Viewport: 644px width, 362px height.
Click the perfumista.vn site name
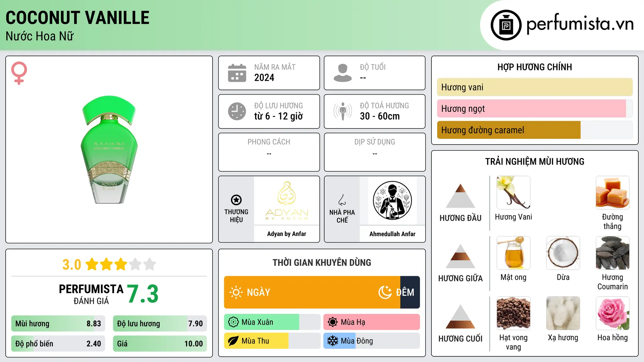click(580, 24)
